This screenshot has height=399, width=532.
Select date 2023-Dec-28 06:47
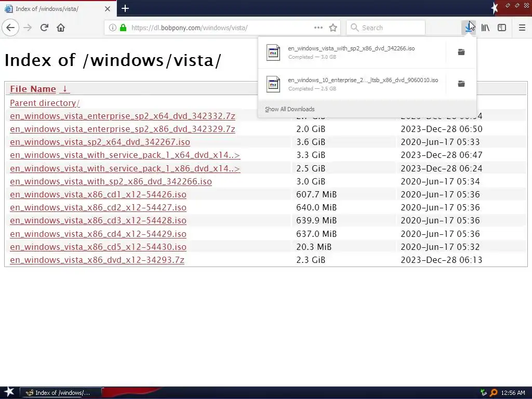pos(441,155)
